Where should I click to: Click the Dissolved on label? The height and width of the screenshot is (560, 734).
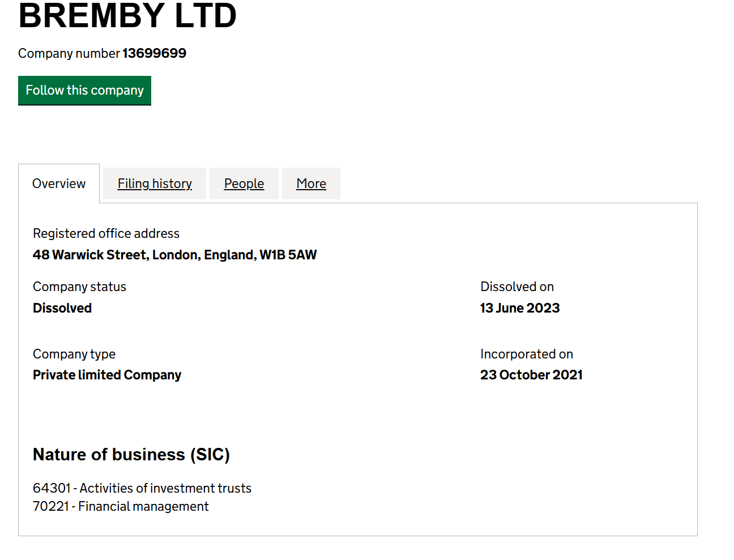pyautogui.click(x=517, y=287)
